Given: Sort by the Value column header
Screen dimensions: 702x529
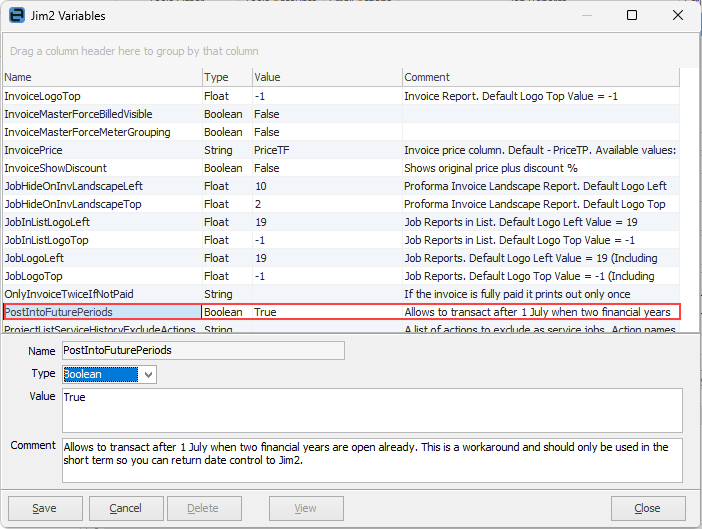Looking at the screenshot, I should coord(327,77).
